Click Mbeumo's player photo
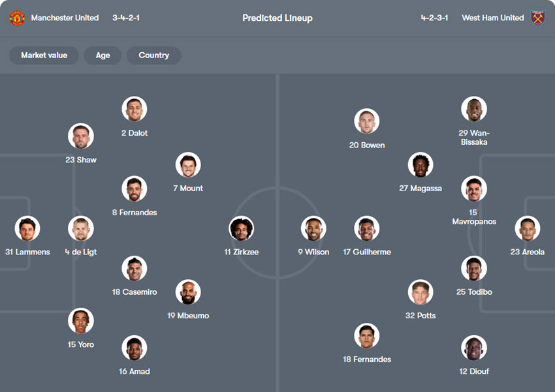Image resolution: width=555 pixels, height=392 pixels. coord(188,293)
